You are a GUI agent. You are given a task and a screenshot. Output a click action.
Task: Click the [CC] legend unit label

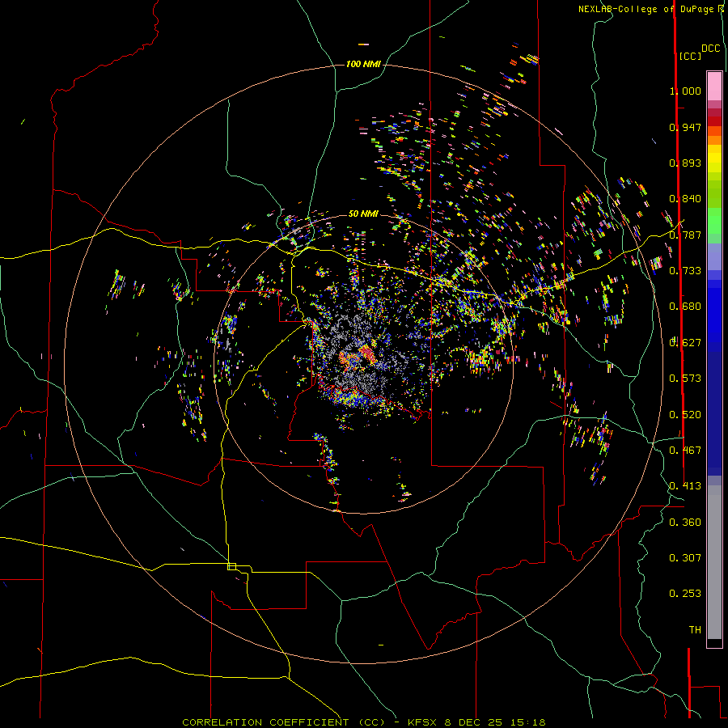(x=690, y=56)
